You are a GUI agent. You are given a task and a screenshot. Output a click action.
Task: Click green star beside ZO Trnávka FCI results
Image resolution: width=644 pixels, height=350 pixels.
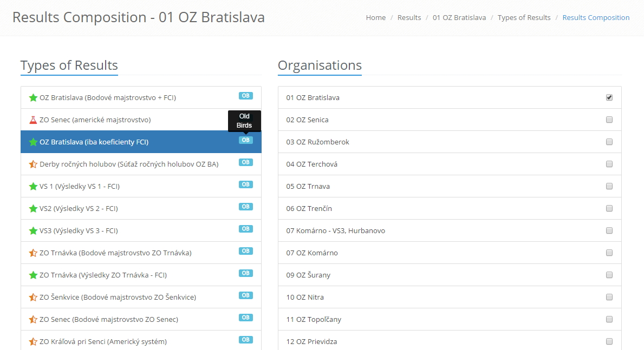[33, 275]
